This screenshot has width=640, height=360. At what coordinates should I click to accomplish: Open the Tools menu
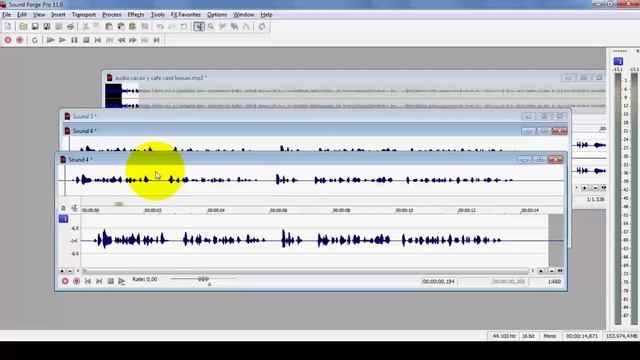pos(158,15)
